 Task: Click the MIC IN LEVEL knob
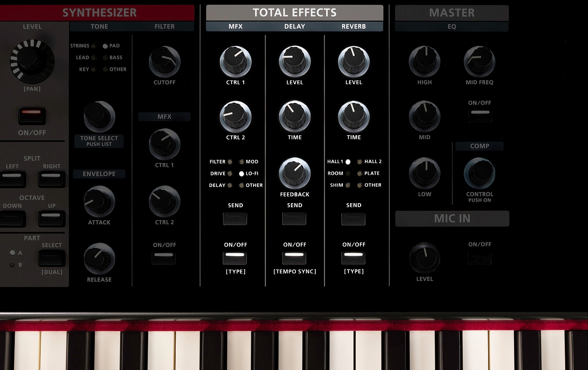pyautogui.click(x=424, y=258)
